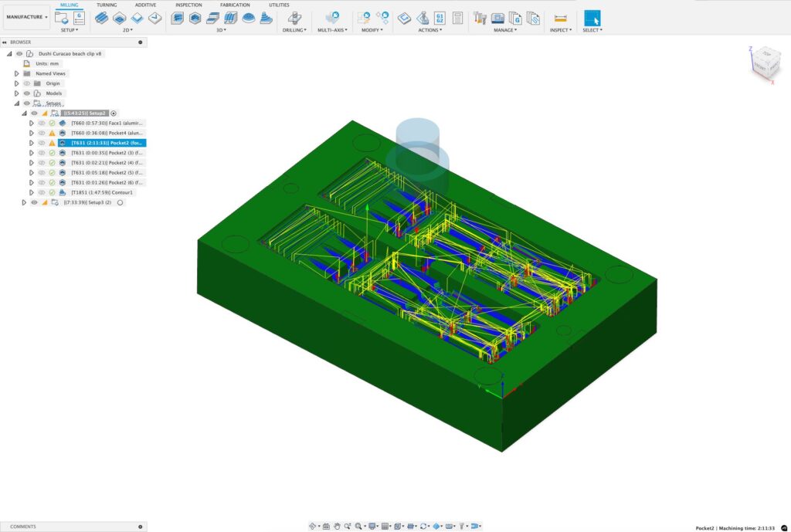Image resolution: width=791 pixels, height=532 pixels.
Task: Open the Inspection tab
Action: pos(188,5)
